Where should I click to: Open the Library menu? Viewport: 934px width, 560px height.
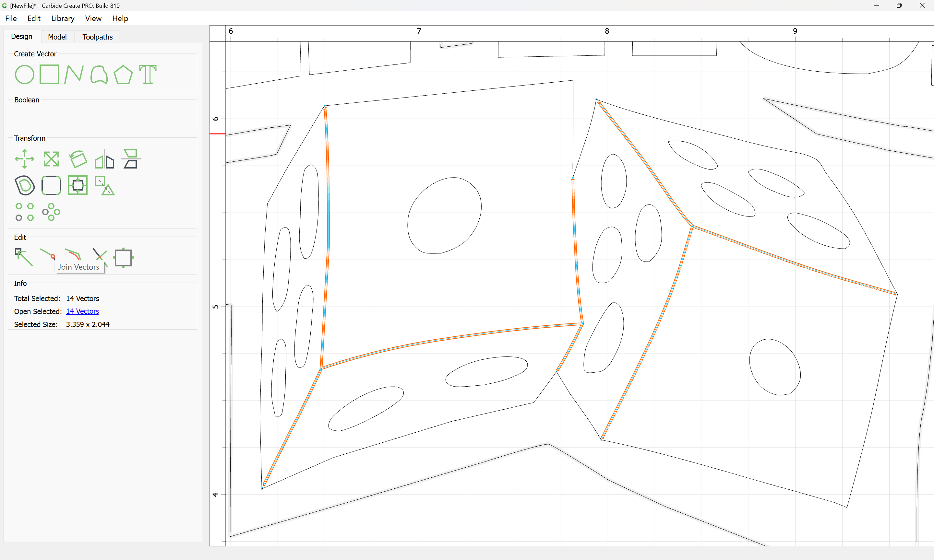[x=63, y=18]
